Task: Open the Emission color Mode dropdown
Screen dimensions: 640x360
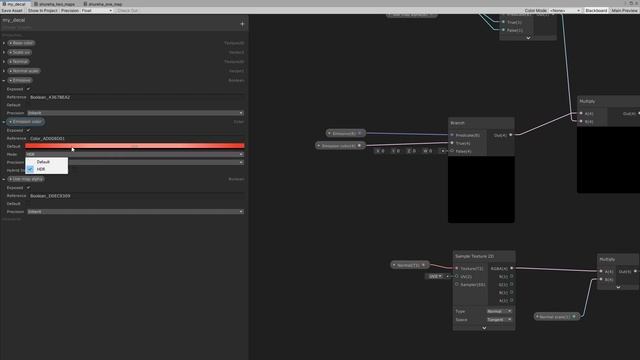Action: [x=136, y=154]
